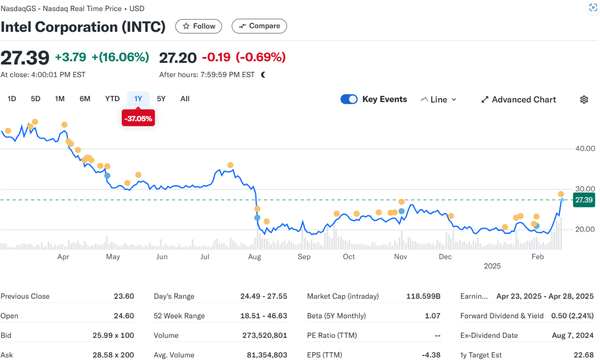Click the Day's Range value 24.49 - 27.55
The image size is (600, 361).
264,296
